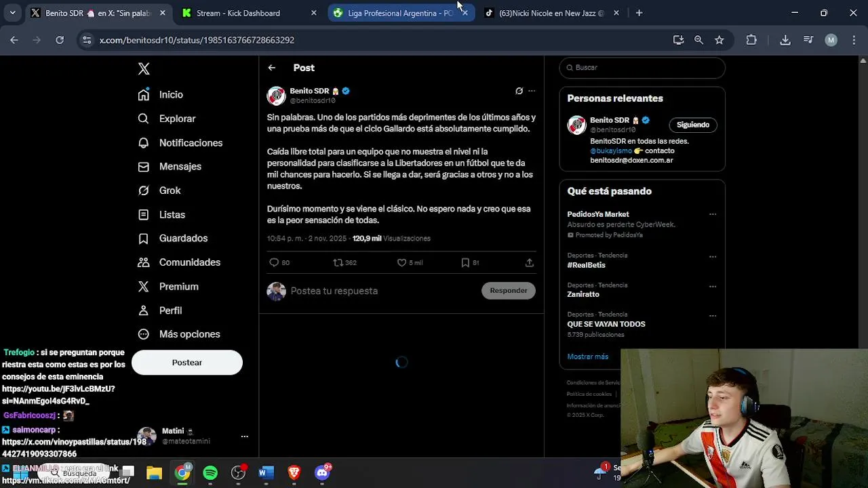868x488 pixels.
Task: Click the X logo in the sidebar
Action: (x=144, y=68)
